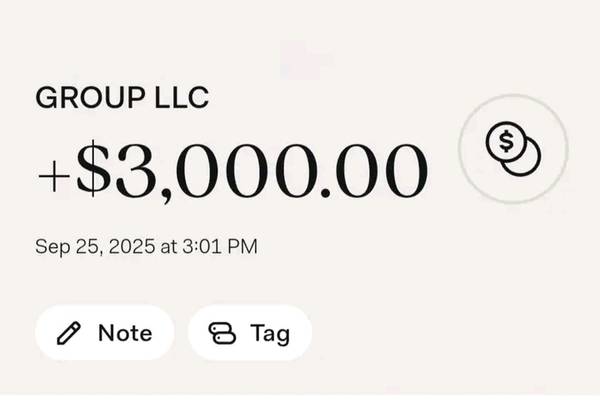Open the Tag button
The width and height of the screenshot is (600, 401).
[x=249, y=333]
